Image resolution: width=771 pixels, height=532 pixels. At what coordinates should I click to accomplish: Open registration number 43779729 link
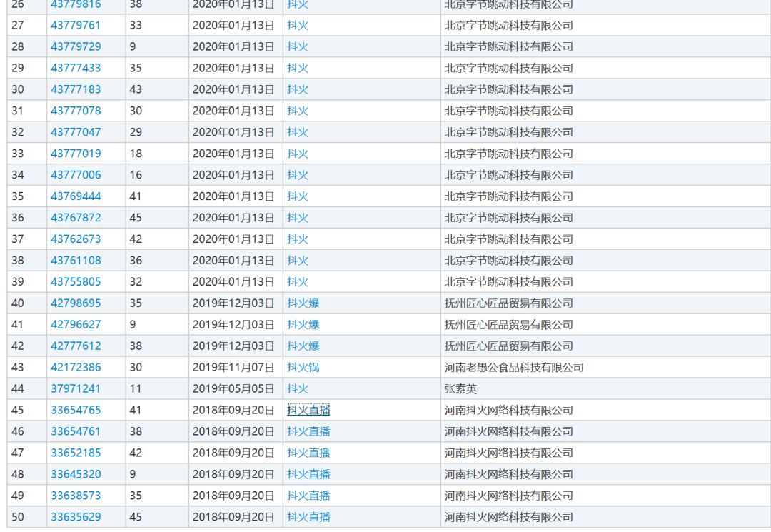(76, 46)
